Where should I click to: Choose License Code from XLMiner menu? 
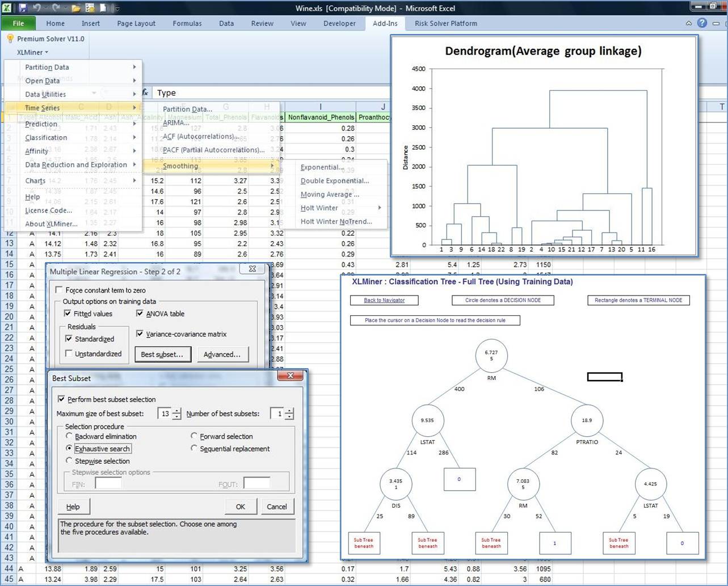pyautogui.click(x=73, y=210)
